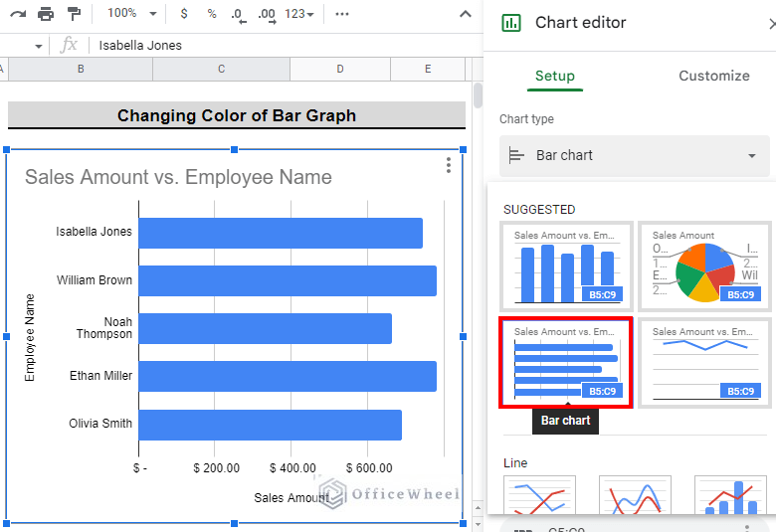Screen dimensions: 776x532
Task: Select column E header
Action: (428, 69)
